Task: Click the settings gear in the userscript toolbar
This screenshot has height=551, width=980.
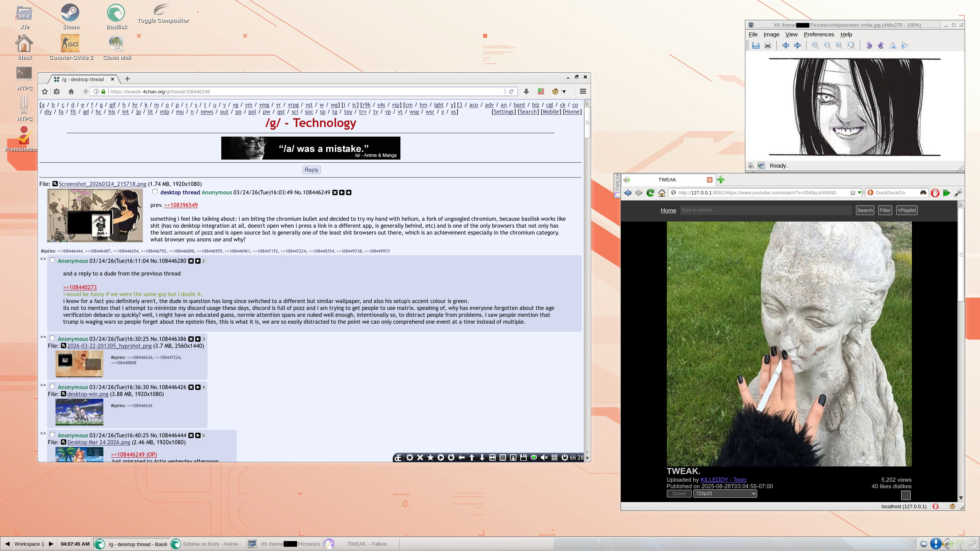Action: point(410,458)
